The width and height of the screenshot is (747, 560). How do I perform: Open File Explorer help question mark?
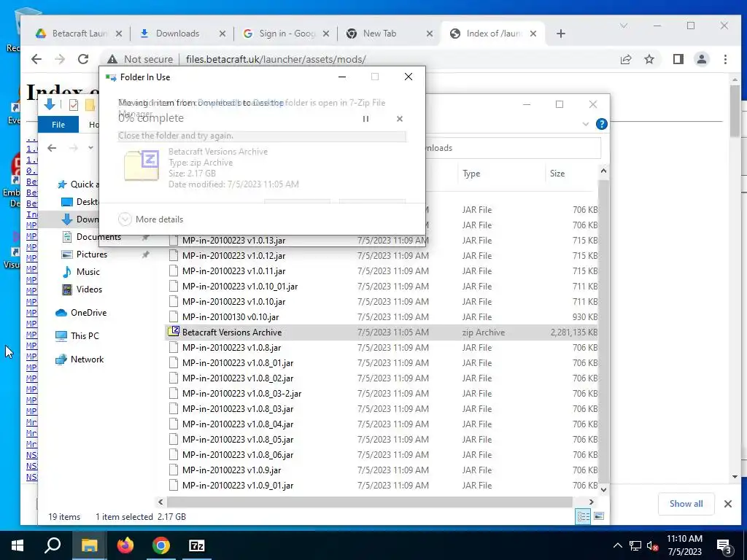602,124
